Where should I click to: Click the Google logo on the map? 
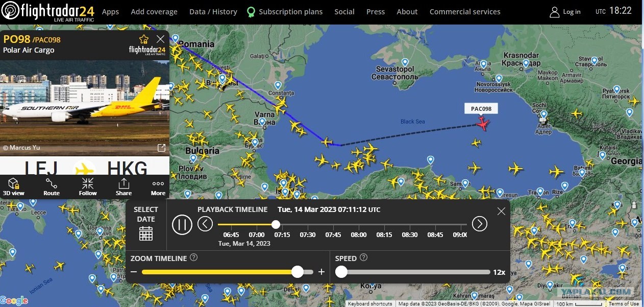pos(14,301)
